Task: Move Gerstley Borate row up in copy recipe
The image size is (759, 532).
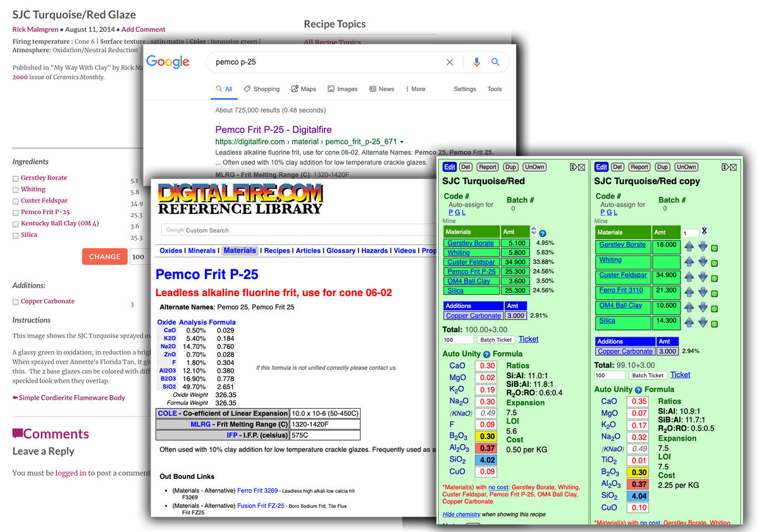Action: [x=689, y=246]
